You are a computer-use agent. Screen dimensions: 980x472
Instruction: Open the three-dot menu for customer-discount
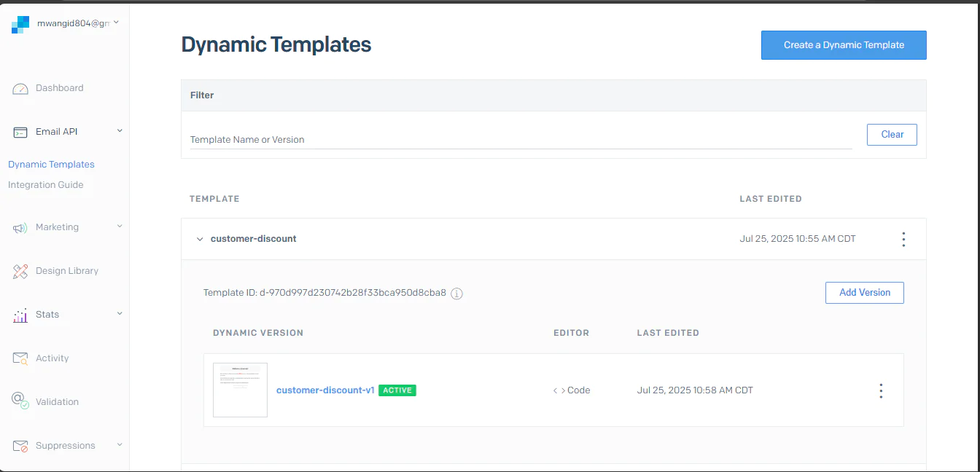(903, 238)
